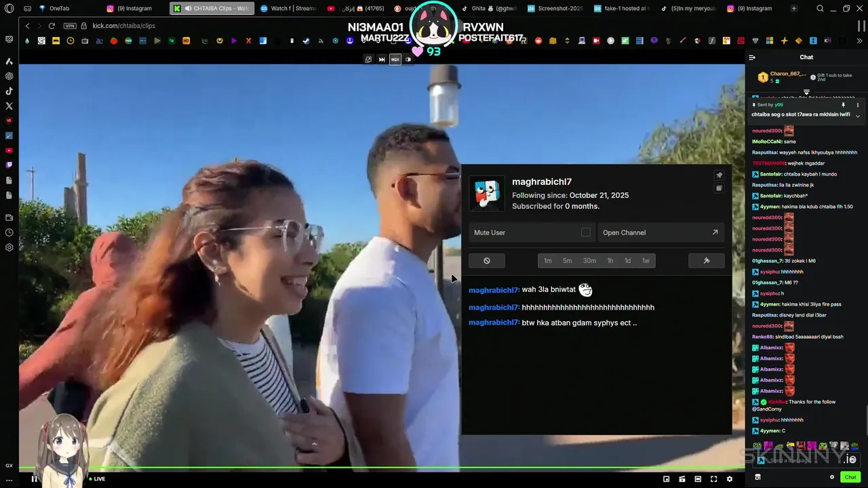Click the kick.com/chtaiba/clips address bar
Image resolution: width=868 pixels, height=488 pixels.
(123, 25)
